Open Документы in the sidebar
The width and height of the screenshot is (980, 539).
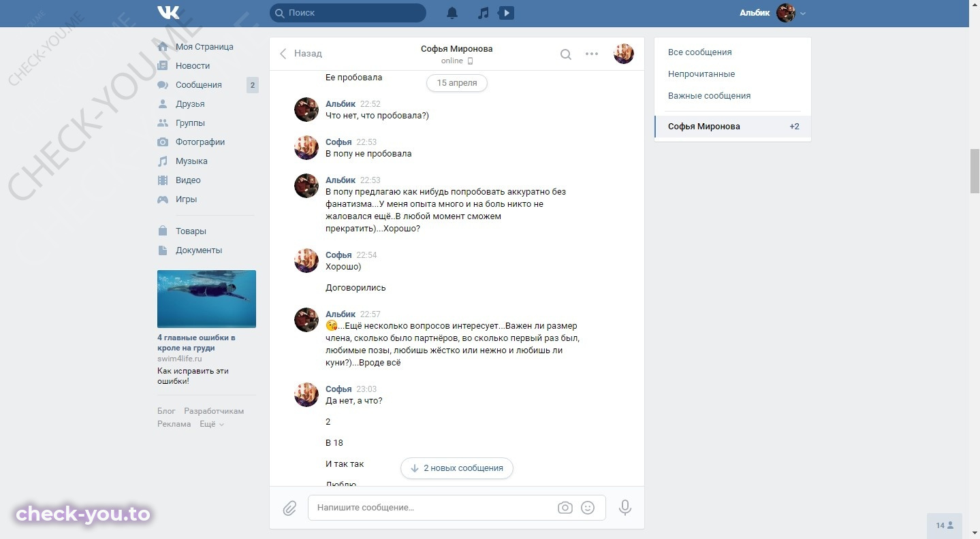point(199,250)
